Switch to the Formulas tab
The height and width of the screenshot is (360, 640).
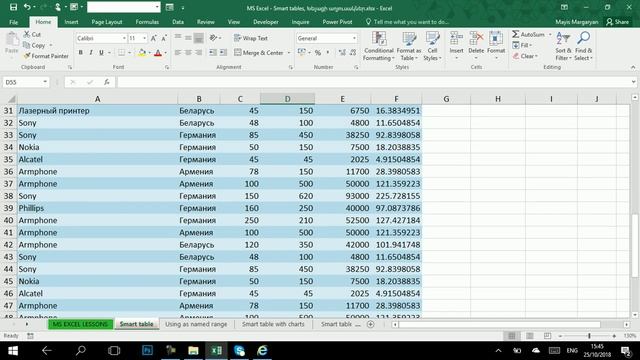point(147,22)
